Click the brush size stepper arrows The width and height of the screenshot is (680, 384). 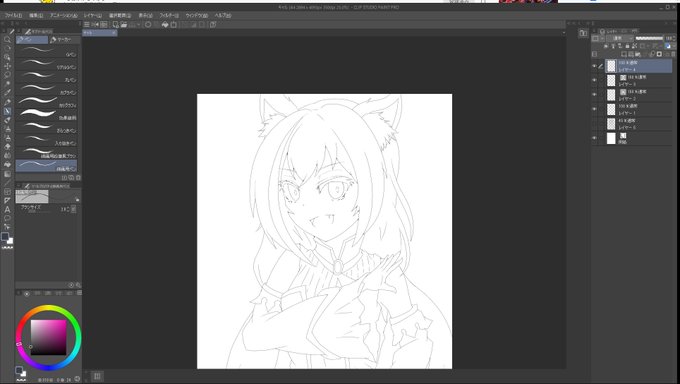pyautogui.click(x=69, y=210)
